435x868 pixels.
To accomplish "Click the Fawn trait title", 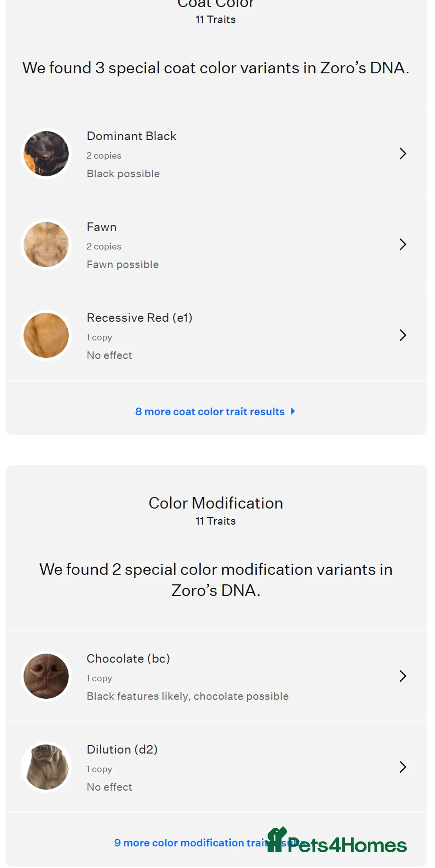I will click(x=101, y=227).
